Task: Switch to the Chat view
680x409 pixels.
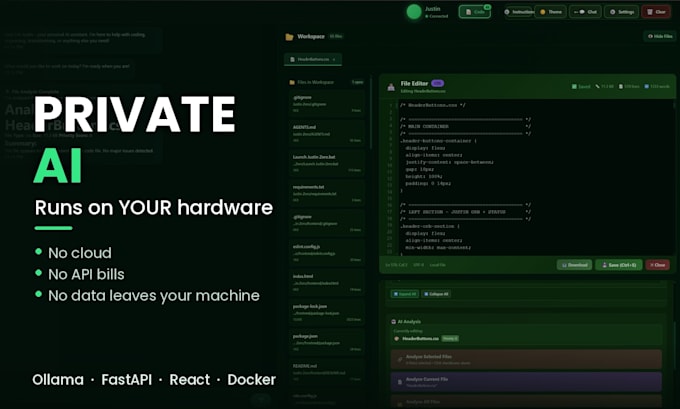Action: (585, 12)
